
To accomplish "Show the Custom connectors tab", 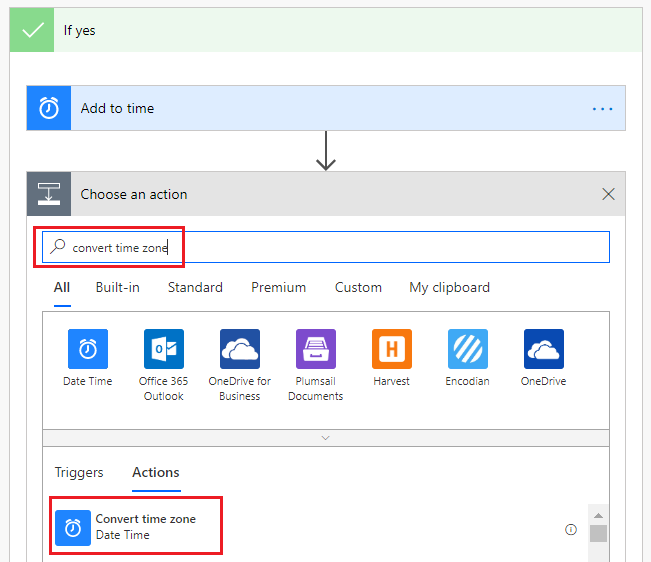I will 358,287.
